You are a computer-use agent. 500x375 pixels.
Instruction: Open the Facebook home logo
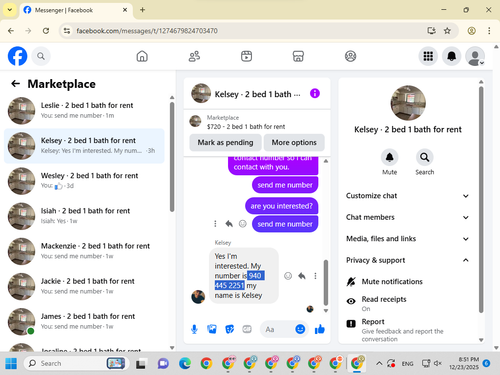(x=17, y=56)
